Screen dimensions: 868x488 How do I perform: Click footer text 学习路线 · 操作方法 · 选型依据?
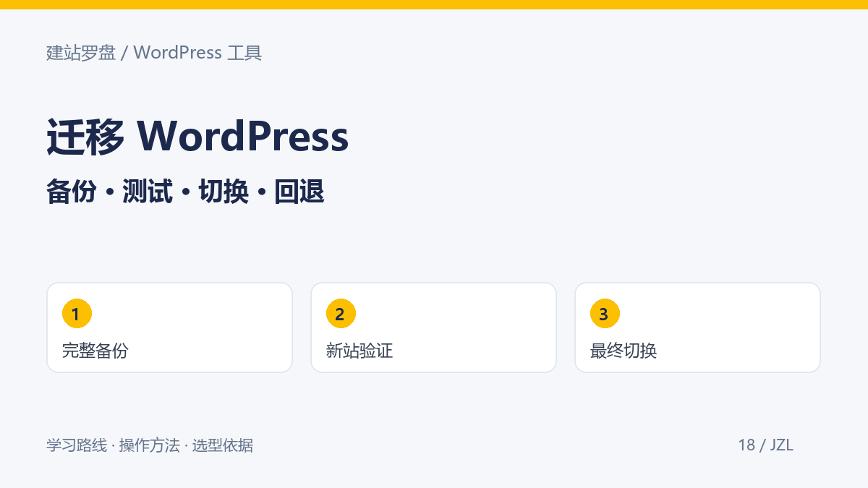click(150, 445)
